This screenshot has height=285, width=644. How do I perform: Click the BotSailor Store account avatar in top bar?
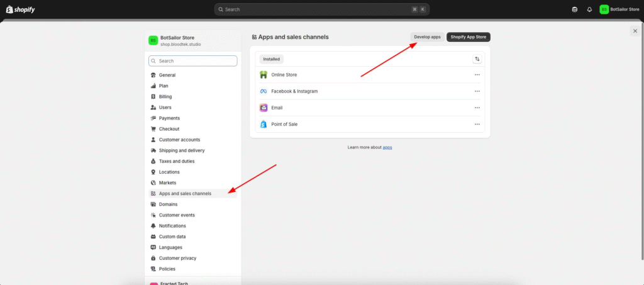(604, 9)
